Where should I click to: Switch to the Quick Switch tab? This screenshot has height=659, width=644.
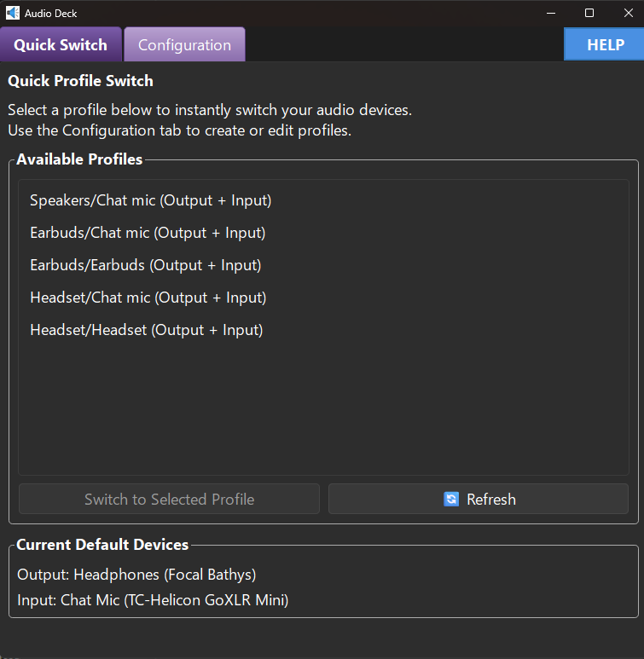61,45
